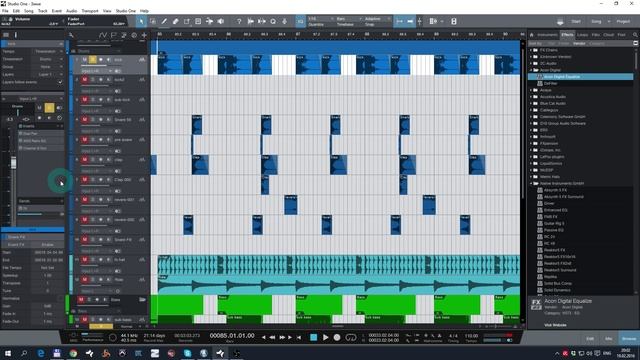Open the Snap Adaptive dropdown
This screenshot has height=360, width=640.
377,19
